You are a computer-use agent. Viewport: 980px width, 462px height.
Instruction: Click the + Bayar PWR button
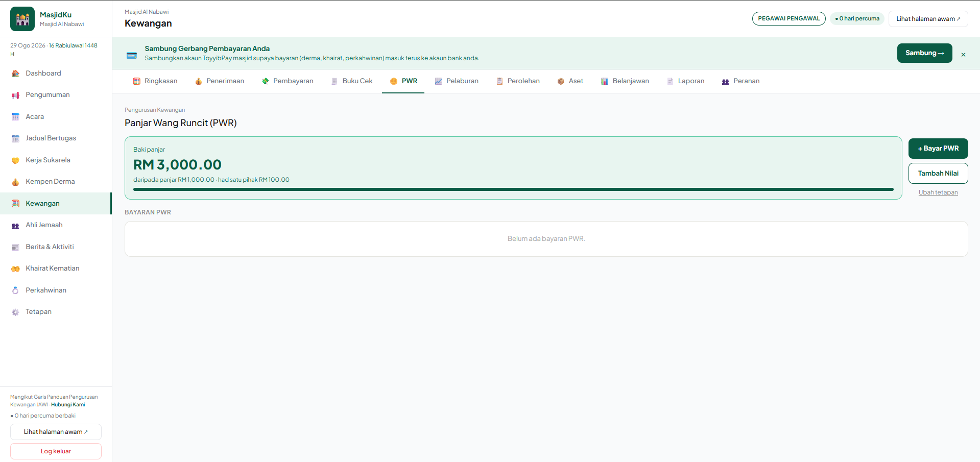click(x=938, y=149)
